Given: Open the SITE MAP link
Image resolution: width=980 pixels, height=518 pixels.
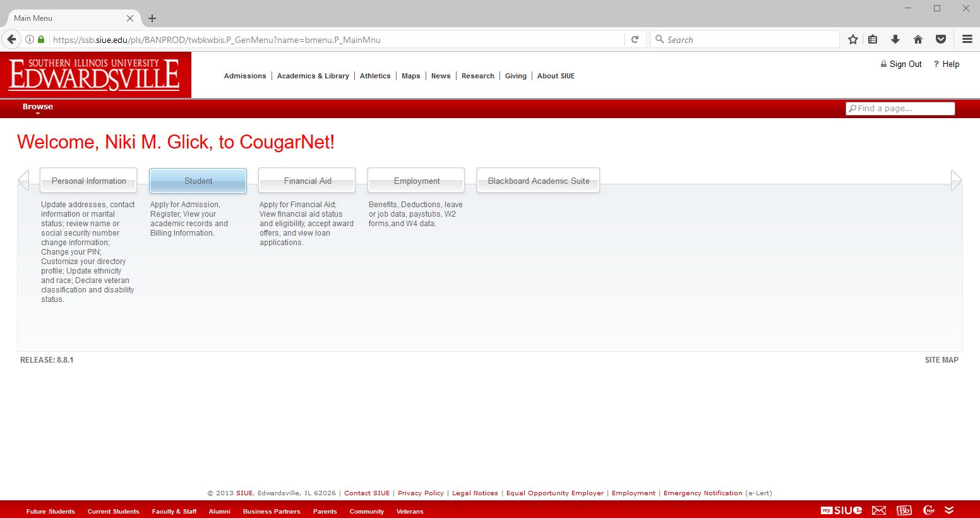Looking at the screenshot, I should 941,360.
